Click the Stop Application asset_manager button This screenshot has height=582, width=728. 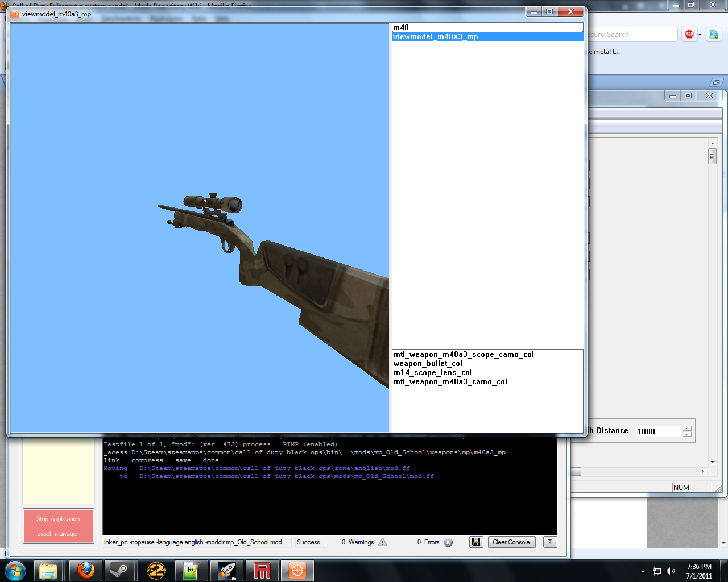(58, 526)
